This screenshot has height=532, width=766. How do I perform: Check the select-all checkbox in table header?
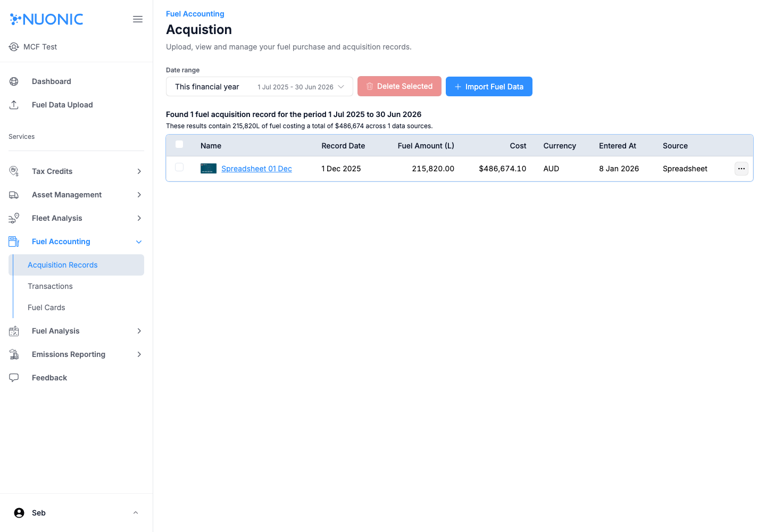tap(179, 144)
